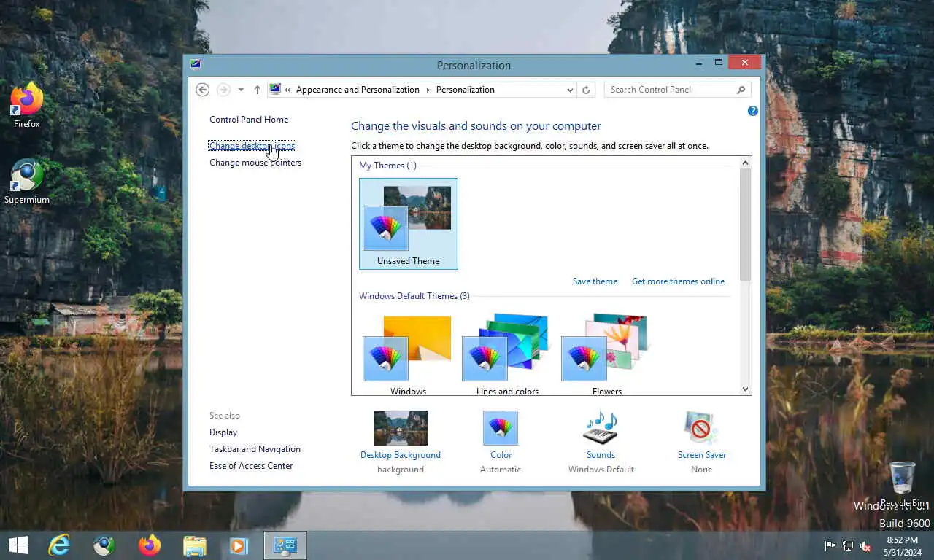Viewport: 934px width, 560px height.
Task: Click the theme list scroll up arrow
Action: (745, 163)
